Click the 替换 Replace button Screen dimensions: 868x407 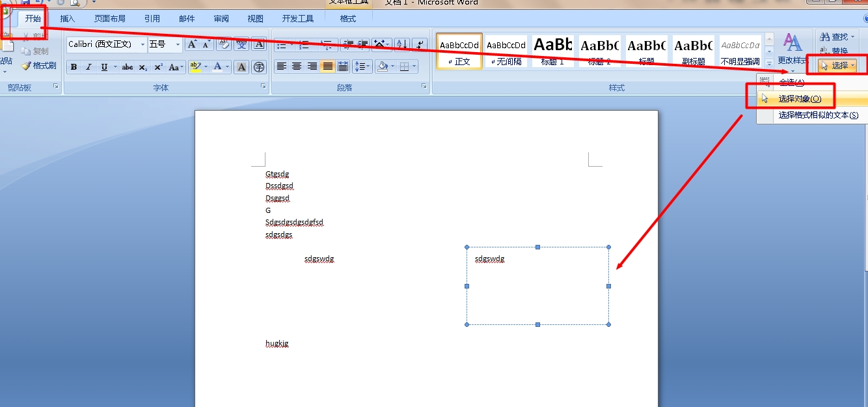pyautogui.click(x=834, y=51)
